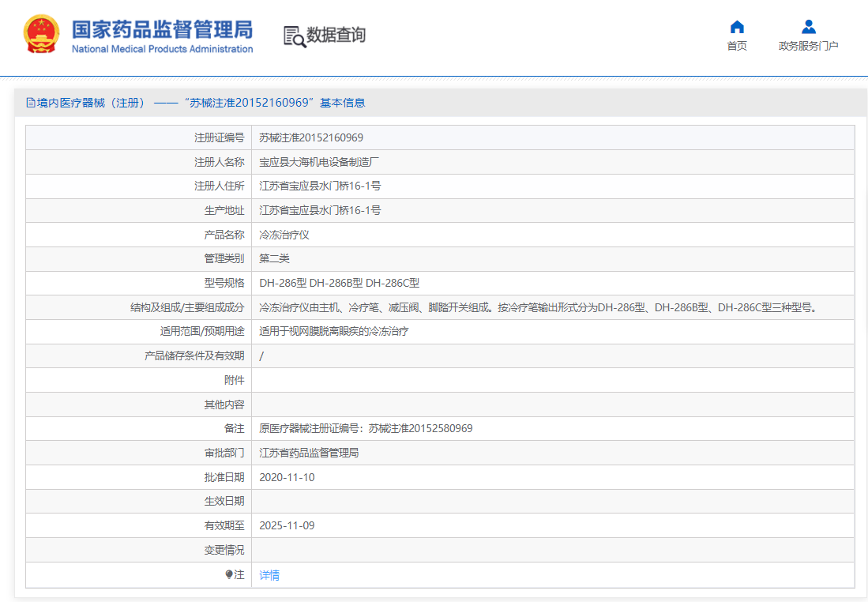Click the 产品名称 label

[224, 235]
